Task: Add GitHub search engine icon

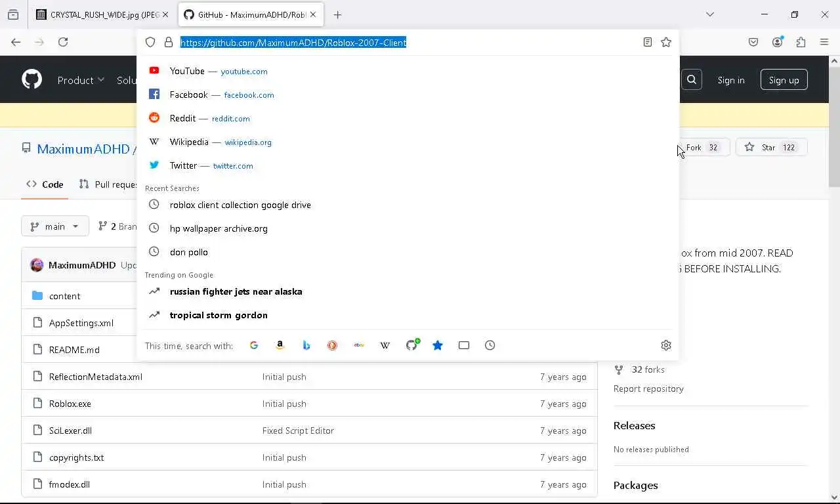Action: [x=412, y=345]
